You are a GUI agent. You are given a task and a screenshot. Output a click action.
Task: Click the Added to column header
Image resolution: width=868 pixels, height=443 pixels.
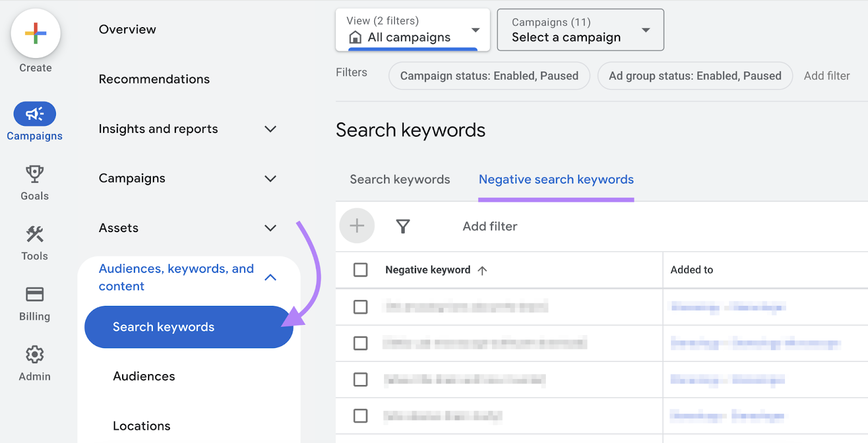(x=692, y=270)
